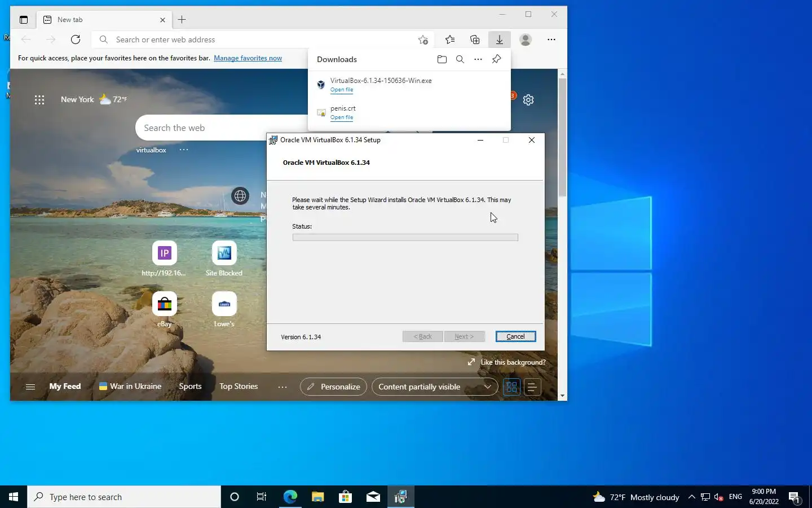The width and height of the screenshot is (812, 508).
Task: Select the New tab browser tab
Action: pos(104,20)
